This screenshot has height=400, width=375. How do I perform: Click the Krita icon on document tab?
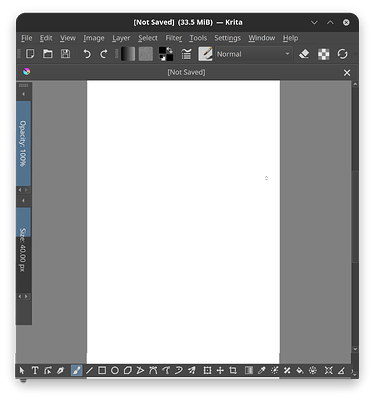pyautogui.click(x=27, y=72)
